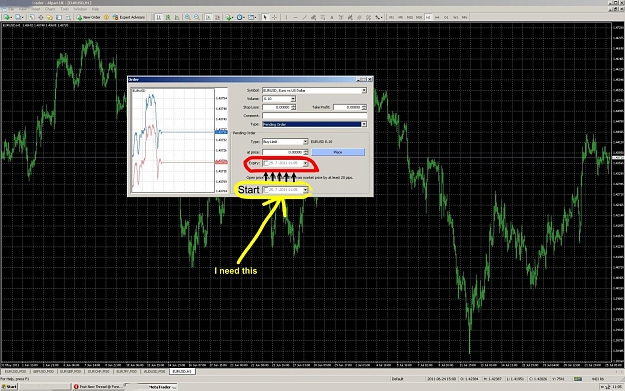Screen dimensions: 625x391
Task: Select the horizontal line drawing tool
Action: coord(296,17)
